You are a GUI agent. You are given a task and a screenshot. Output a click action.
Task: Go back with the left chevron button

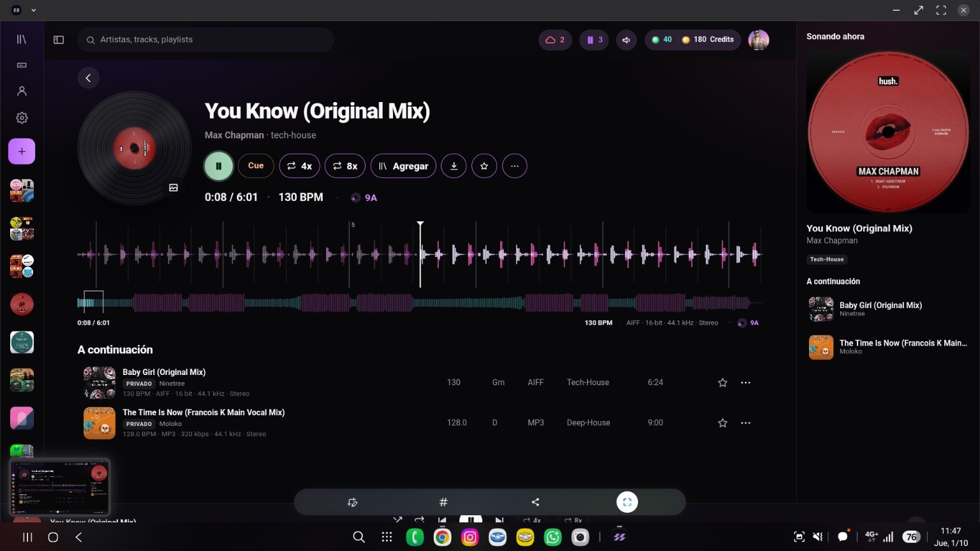tap(89, 78)
